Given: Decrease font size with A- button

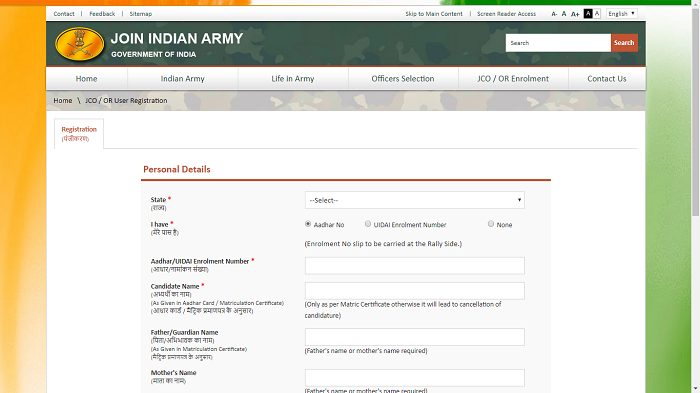Looking at the screenshot, I should coord(554,14).
